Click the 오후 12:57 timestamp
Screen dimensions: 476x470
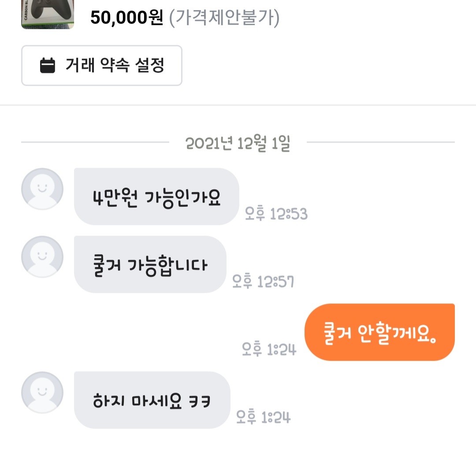pyautogui.click(x=263, y=281)
